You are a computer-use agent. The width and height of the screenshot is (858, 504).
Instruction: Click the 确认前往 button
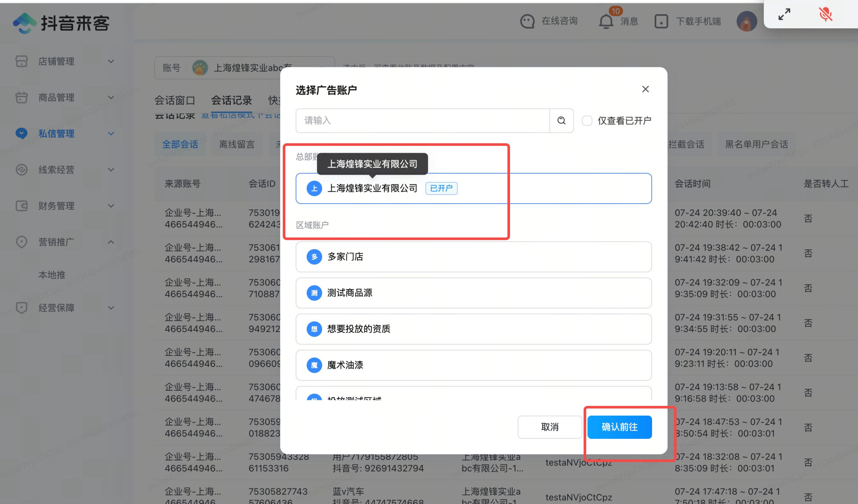pos(619,427)
